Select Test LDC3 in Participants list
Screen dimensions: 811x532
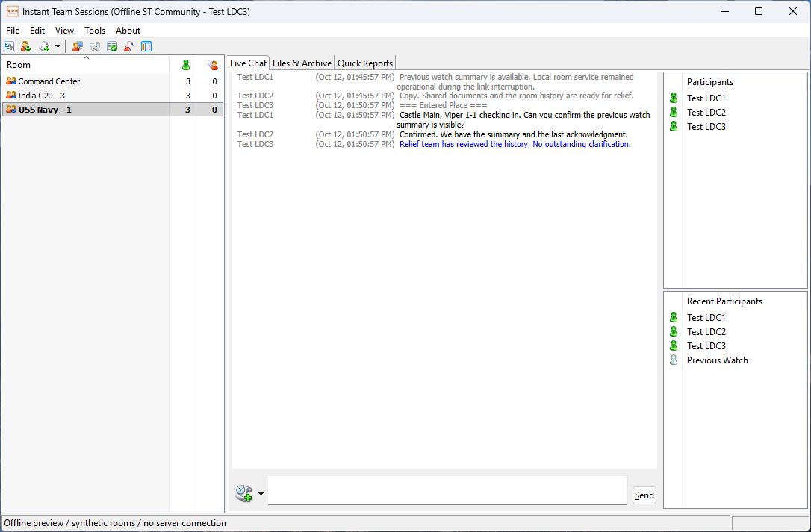(x=706, y=127)
